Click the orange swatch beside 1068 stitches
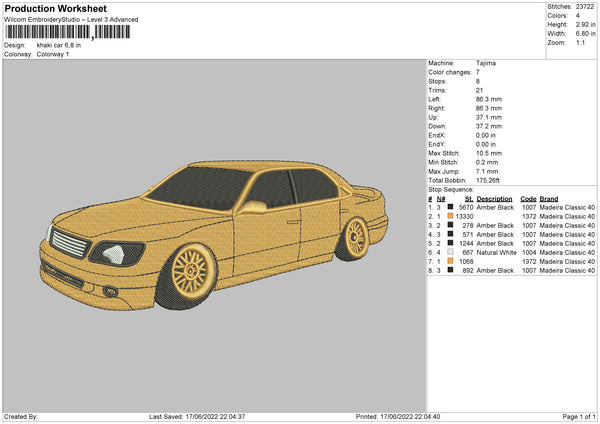The height and width of the screenshot is (424, 600). point(450,261)
